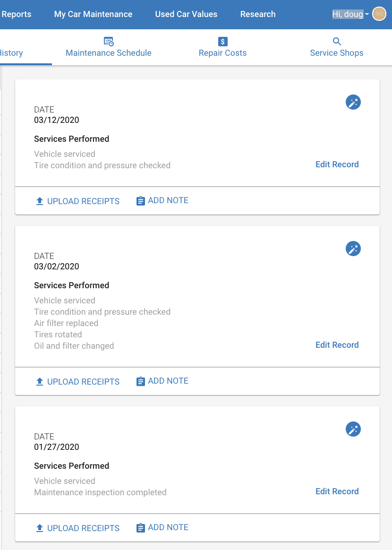392x550 pixels.
Task: Switch to the Repair Costs tab
Action: [222, 47]
